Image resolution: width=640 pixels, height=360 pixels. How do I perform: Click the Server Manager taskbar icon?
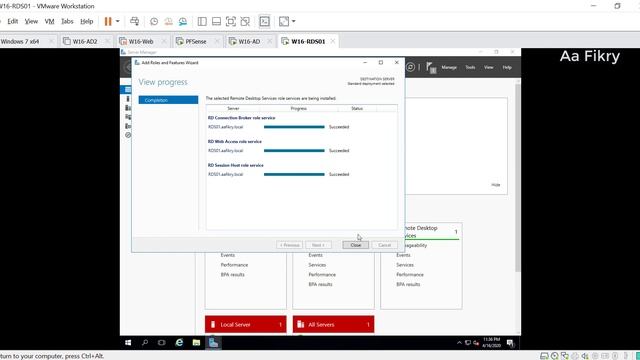click(x=213, y=343)
